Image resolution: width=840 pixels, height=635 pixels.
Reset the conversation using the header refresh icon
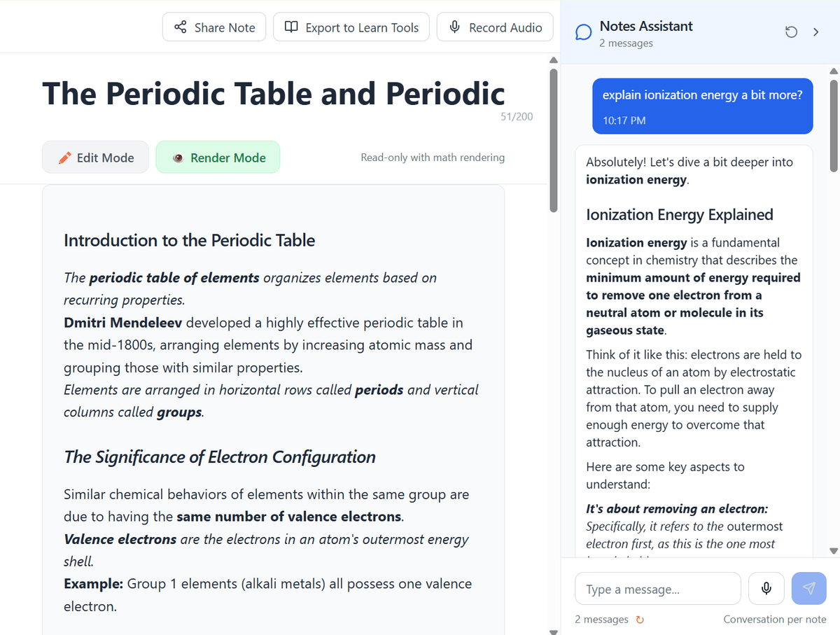tap(791, 32)
